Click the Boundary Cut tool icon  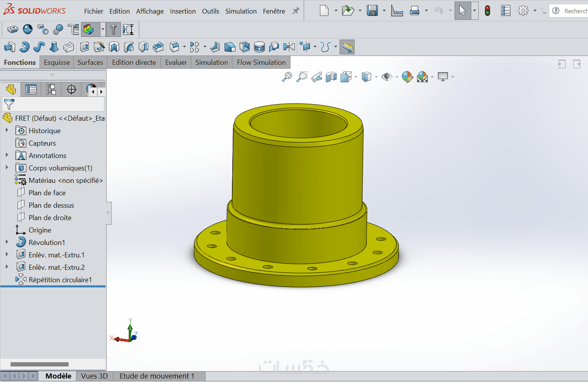[x=158, y=47]
